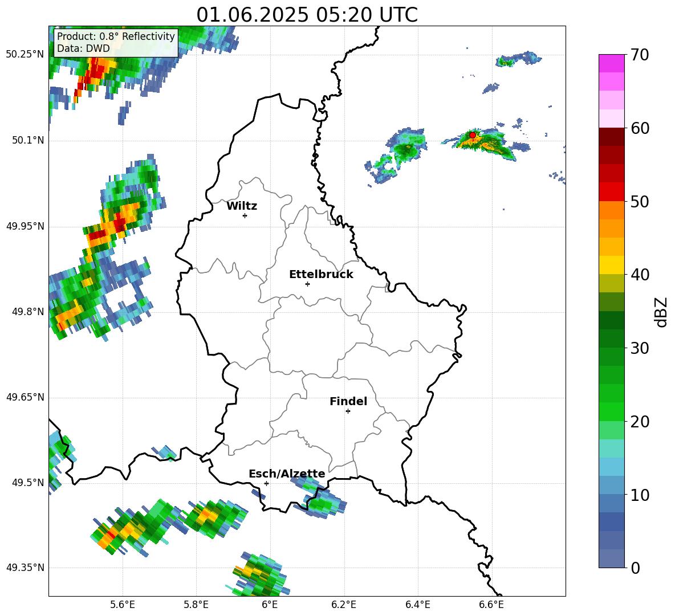Select the Findel station label
This screenshot has height=616, width=675.
click(x=348, y=401)
